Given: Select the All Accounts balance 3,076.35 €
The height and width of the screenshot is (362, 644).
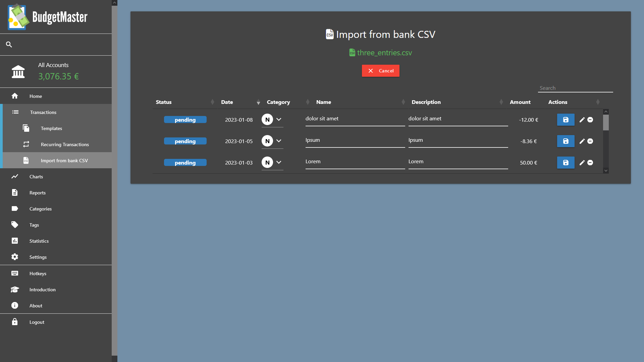Looking at the screenshot, I should pos(58,76).
